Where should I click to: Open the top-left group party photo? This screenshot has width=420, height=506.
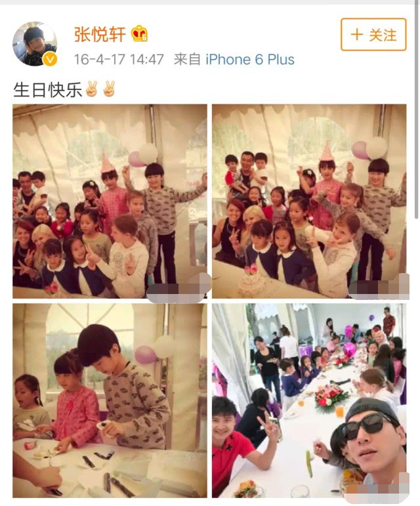pos(110,201)
